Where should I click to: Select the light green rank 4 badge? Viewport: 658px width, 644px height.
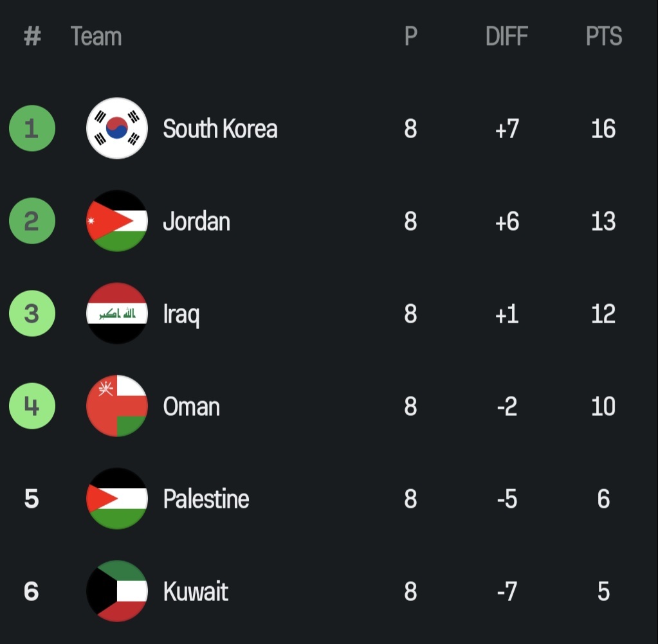click(32, 406)
